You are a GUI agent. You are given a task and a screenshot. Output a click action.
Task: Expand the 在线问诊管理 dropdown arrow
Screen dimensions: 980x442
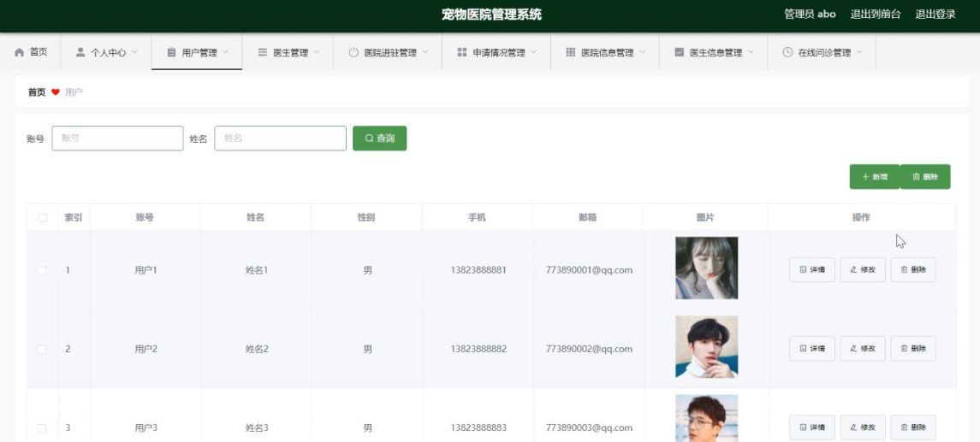point(859,52)
